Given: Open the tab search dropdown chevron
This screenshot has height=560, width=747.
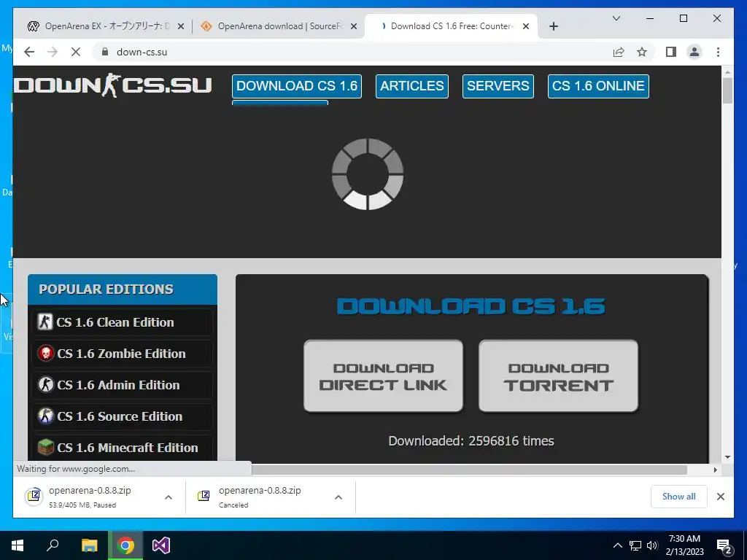Looking at the screenshot, I should pos(616,18).
